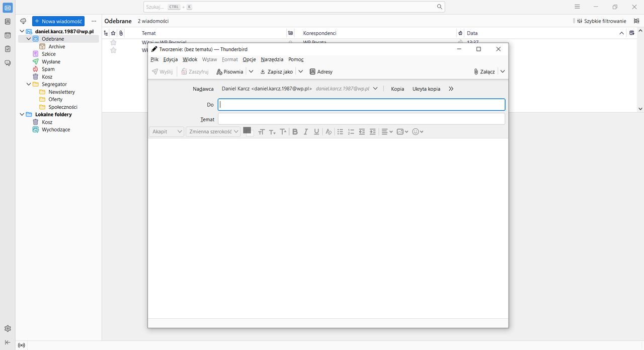
Task: Toggle bold formatting in compose toolbar
Action: pos(295,131)
